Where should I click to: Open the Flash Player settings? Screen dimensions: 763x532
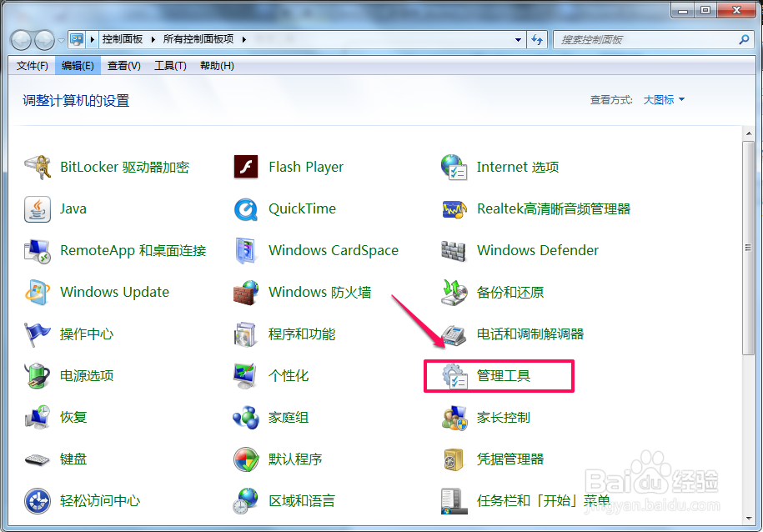coord(305,167)
